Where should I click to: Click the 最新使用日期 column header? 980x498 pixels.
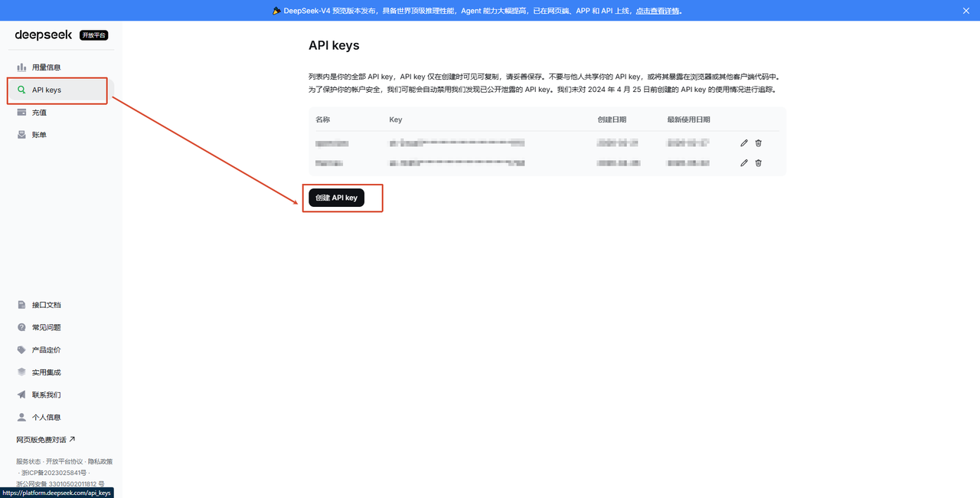(x=689, y=120)
